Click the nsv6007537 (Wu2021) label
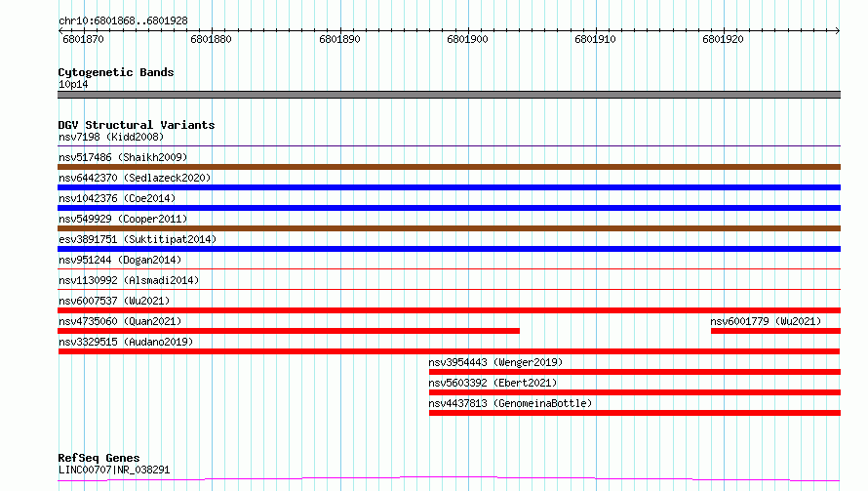868x491 pixels. click(114, 301)
